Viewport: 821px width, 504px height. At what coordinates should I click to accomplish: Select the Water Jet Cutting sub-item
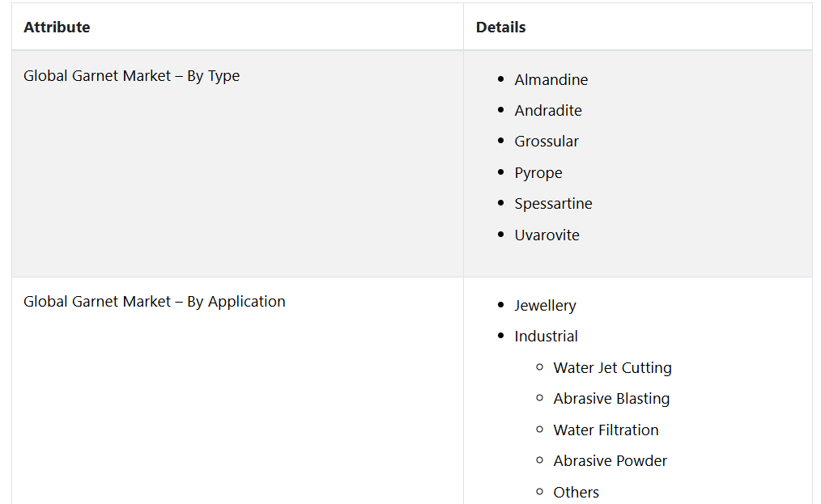pos(612,368)
